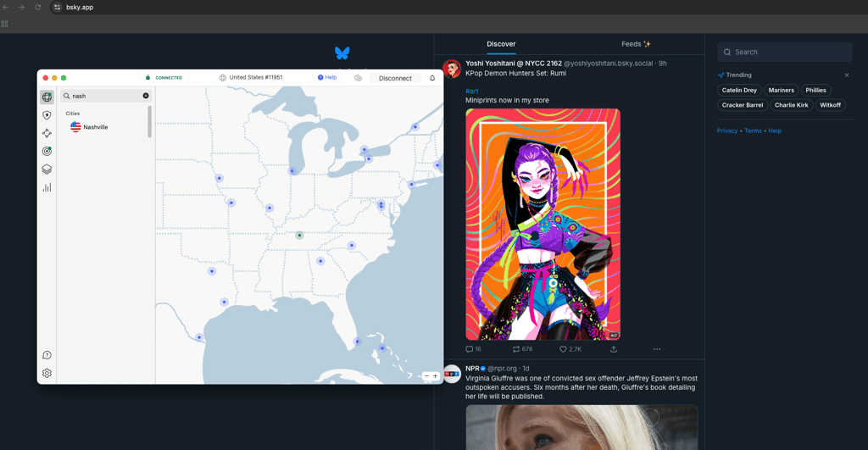The width and height of the screenshot is (868, 450).
Task: Click the ALT badge on the artwork image
Action: [614, 336]
